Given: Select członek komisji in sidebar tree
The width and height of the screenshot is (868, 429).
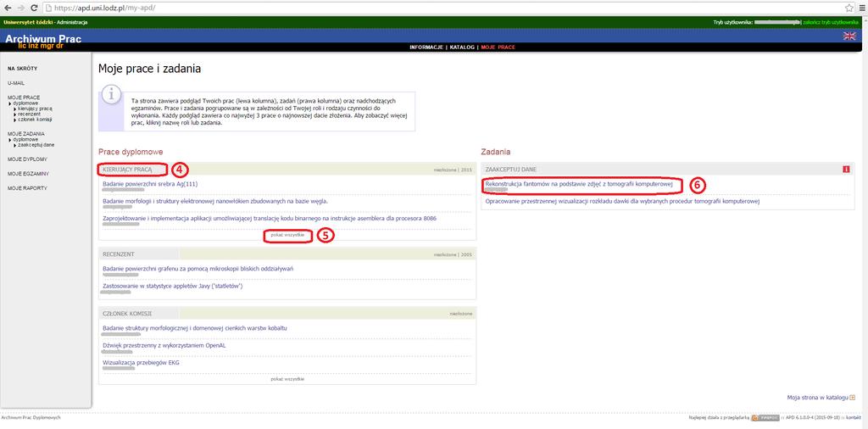Looking at the screenshot, I should (35, 120).
